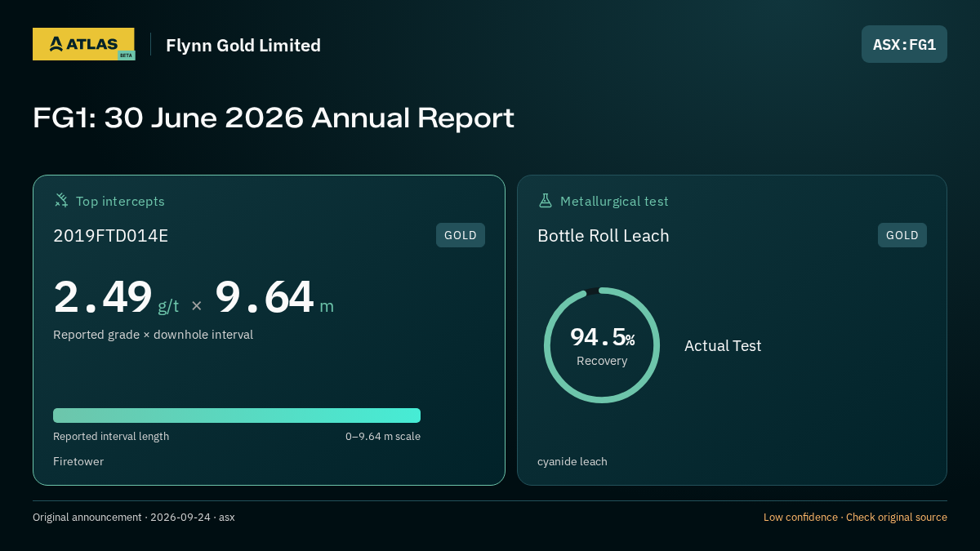Click the Actual Test label
Image resolution: width=980 pixels, height=551 pixels.
(x=723, y=345)
